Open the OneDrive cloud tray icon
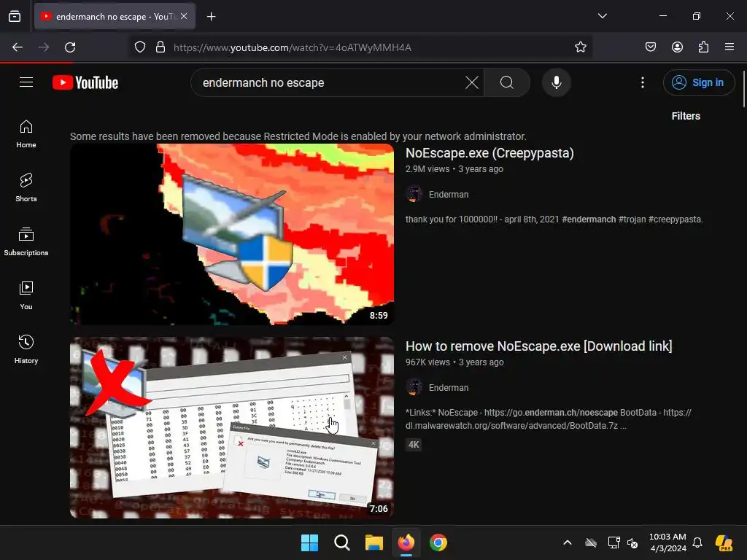Viewport: 747px width, 560px height. click(591, 542)
